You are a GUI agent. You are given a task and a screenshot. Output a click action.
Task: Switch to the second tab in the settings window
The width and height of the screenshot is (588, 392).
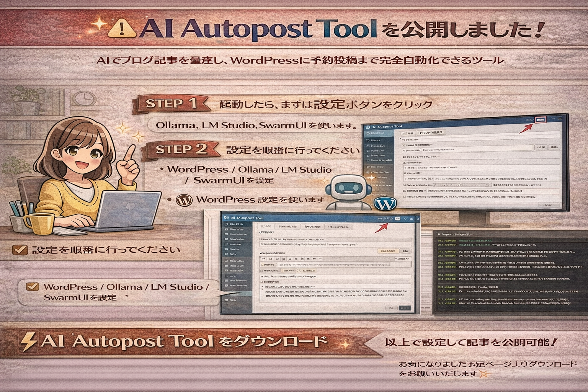tap(287, 226)
